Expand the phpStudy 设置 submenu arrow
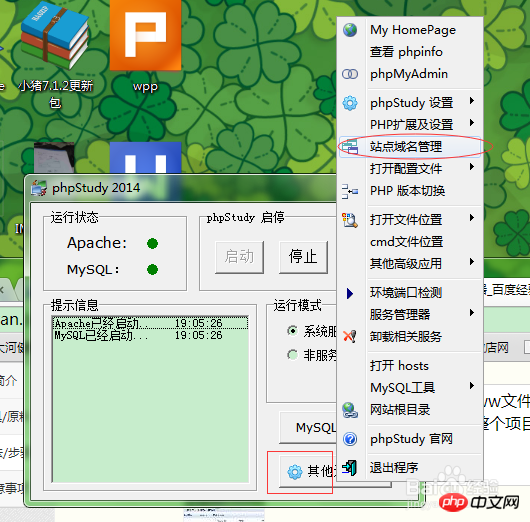The image size is (530, 522). point(472,101)
